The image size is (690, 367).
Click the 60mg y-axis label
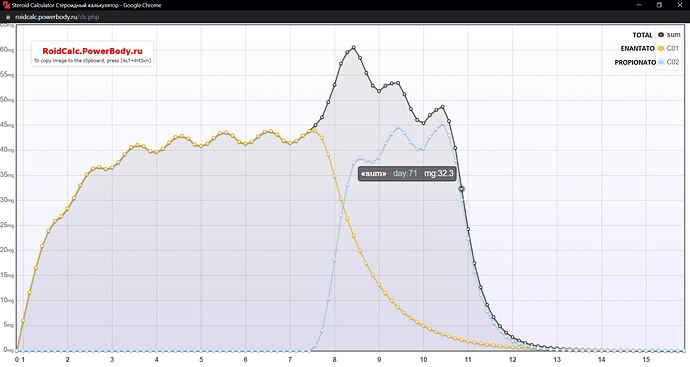7,50
